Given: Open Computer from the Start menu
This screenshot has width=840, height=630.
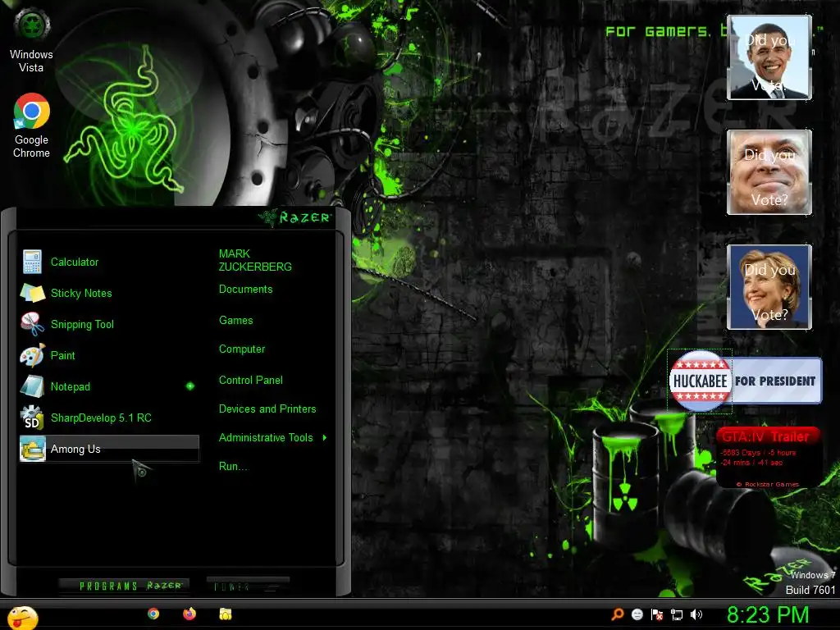Looking at the screenshot, I should (242, 349).
